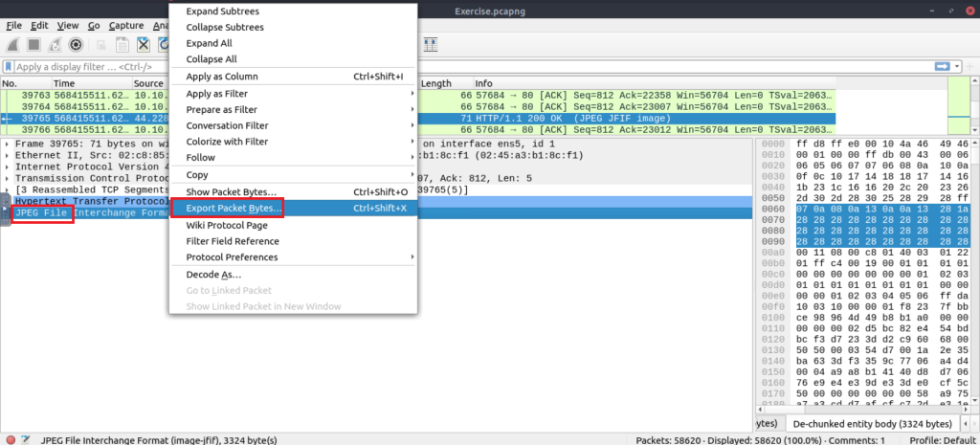Screen dimensions: 980x445
Task: Click the close capture file icon
Action: (143, 45)
